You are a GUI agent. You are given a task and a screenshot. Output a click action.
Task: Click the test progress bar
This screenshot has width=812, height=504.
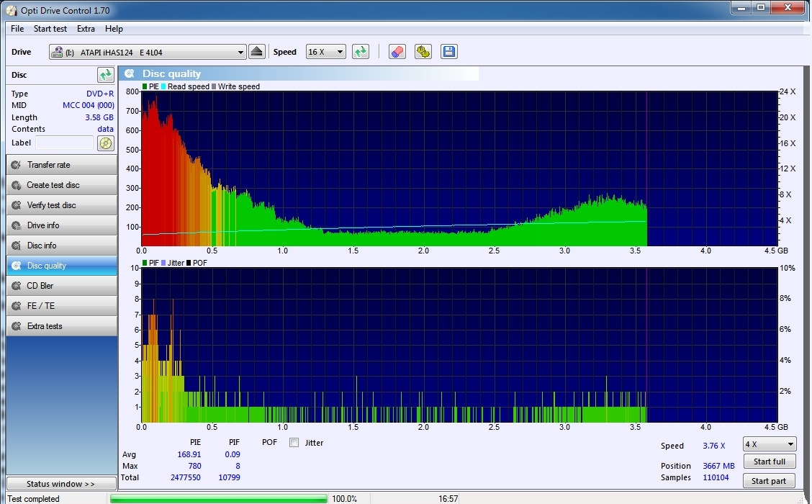point(219,499)
